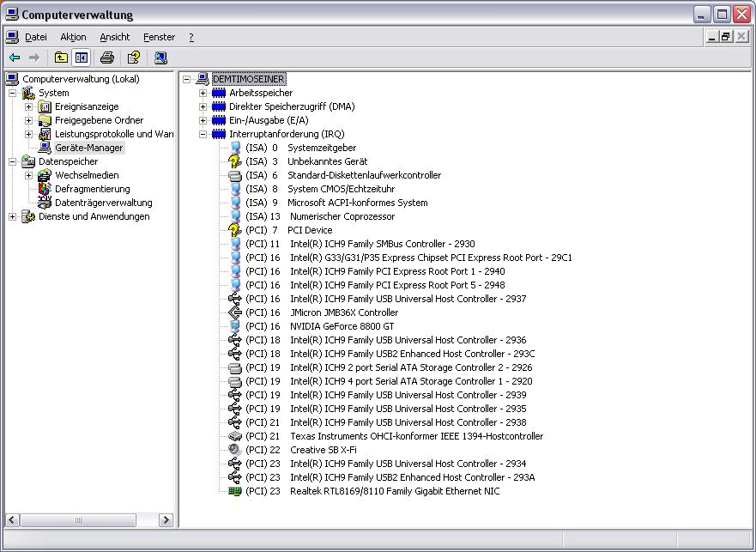Click the Datenträgerverwaltung icon
This screenshot has width=756, height=552.
pos(45,203)
